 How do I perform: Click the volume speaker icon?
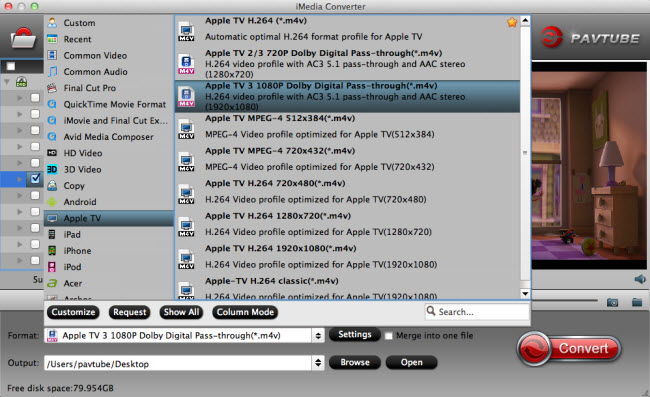pos(640,279)
